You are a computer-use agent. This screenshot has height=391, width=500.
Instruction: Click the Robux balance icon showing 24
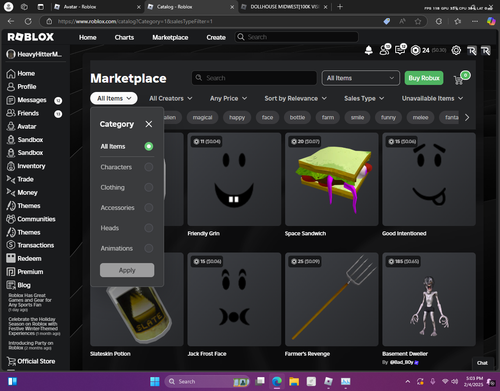coord(415,50)
